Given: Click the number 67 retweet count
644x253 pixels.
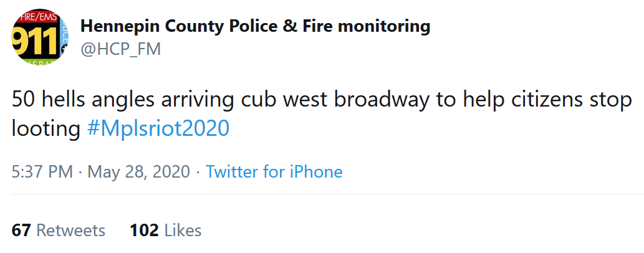Looking at the screenshot, I should (21, 231).
